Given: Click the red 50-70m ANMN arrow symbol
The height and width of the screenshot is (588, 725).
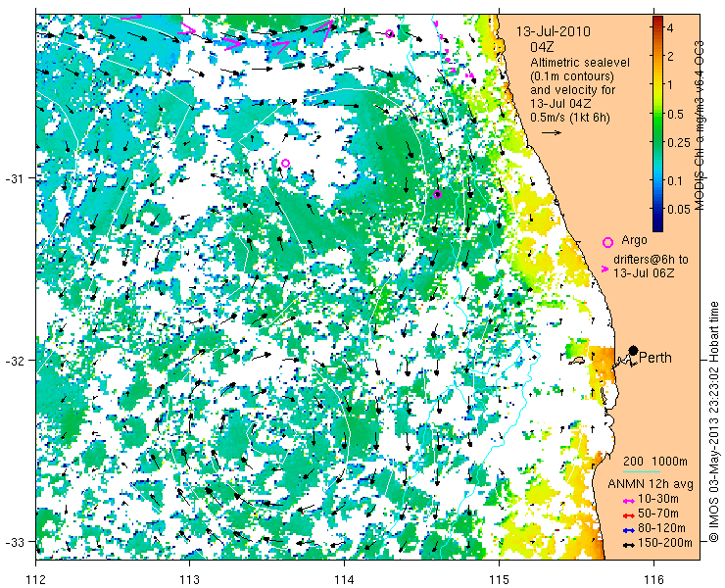Looking at the screenshot, I should click(x=627, y=515).
